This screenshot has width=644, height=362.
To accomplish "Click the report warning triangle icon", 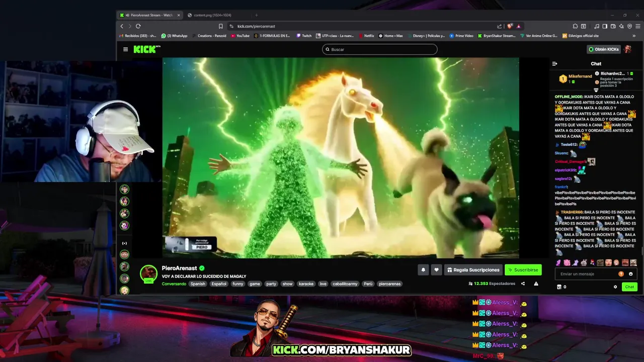I will pyautogui.click(x=536, y=284).
